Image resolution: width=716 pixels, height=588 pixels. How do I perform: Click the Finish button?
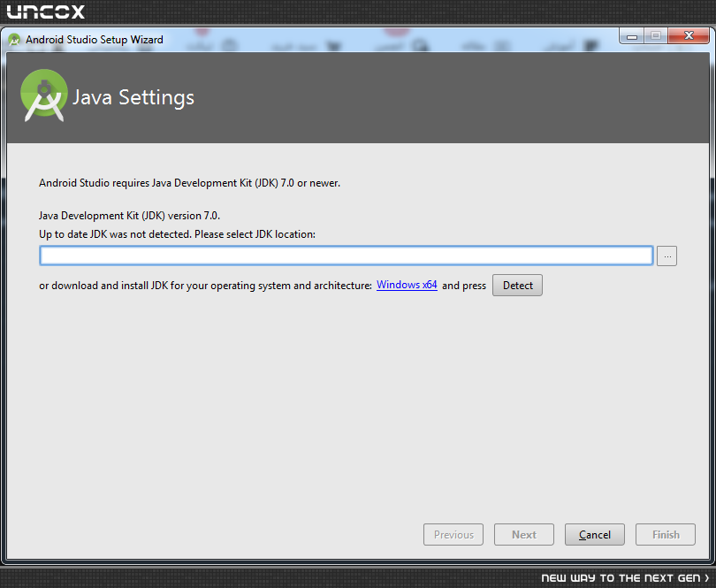666,535
